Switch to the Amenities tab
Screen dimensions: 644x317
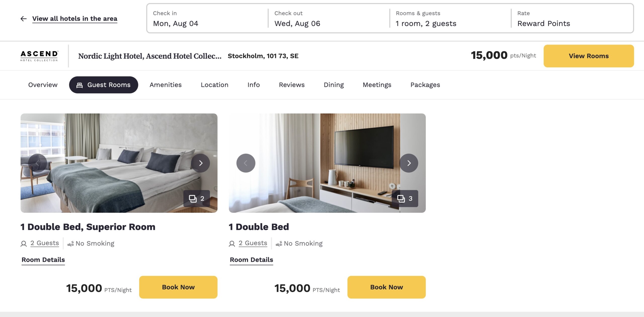pos(166,85)
